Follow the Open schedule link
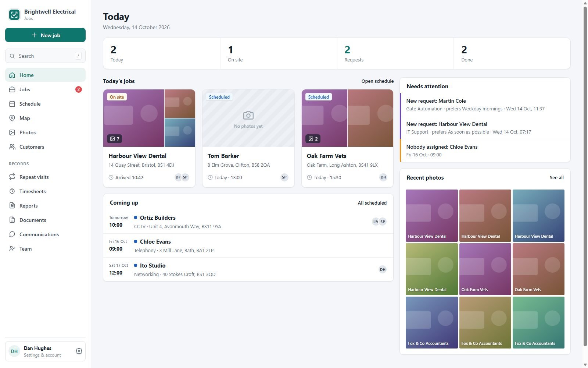Image resolution: width=588 pixels, height=368 pixels. 377,81
